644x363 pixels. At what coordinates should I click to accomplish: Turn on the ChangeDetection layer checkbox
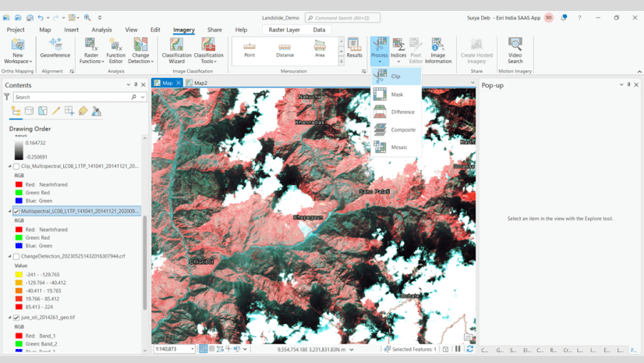coord(16,256)
